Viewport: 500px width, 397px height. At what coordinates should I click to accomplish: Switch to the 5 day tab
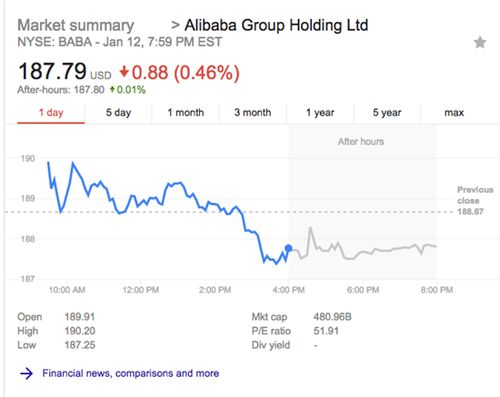click(118, 113)
